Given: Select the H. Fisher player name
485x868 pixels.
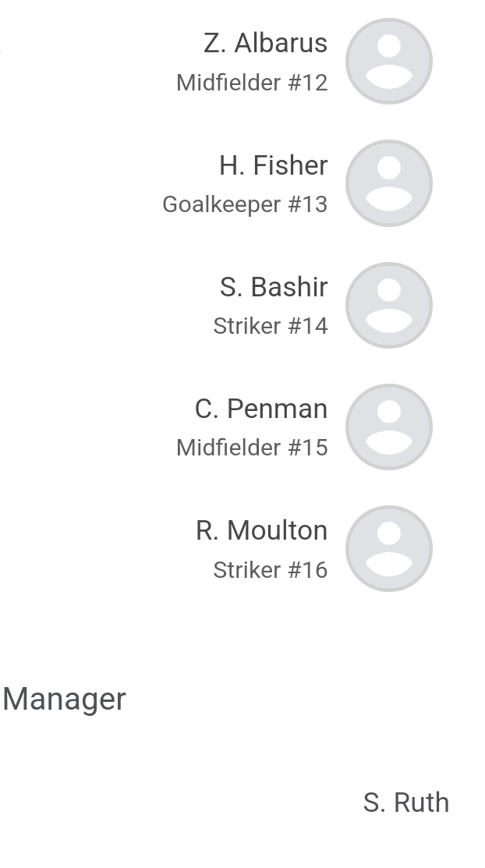Looking at the screenshot, I should coord(274,165).
